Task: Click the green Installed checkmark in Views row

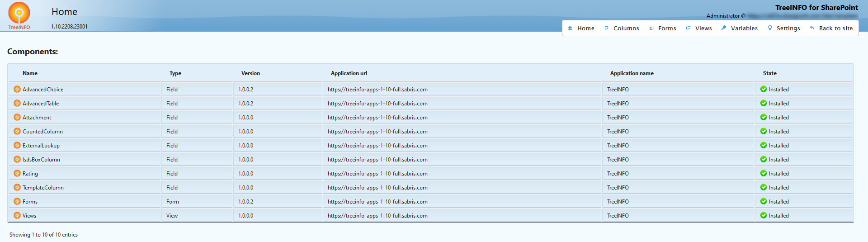Action: point(764,215)
